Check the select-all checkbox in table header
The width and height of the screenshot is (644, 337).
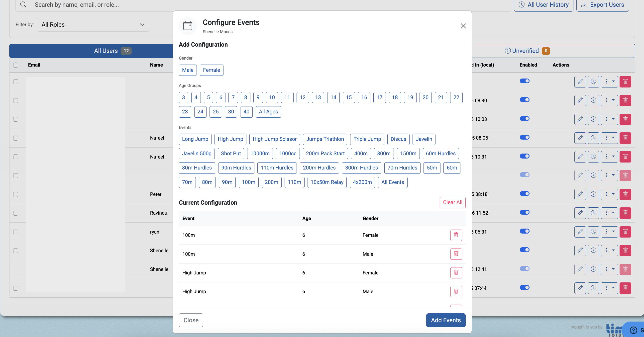coord(16,65)
